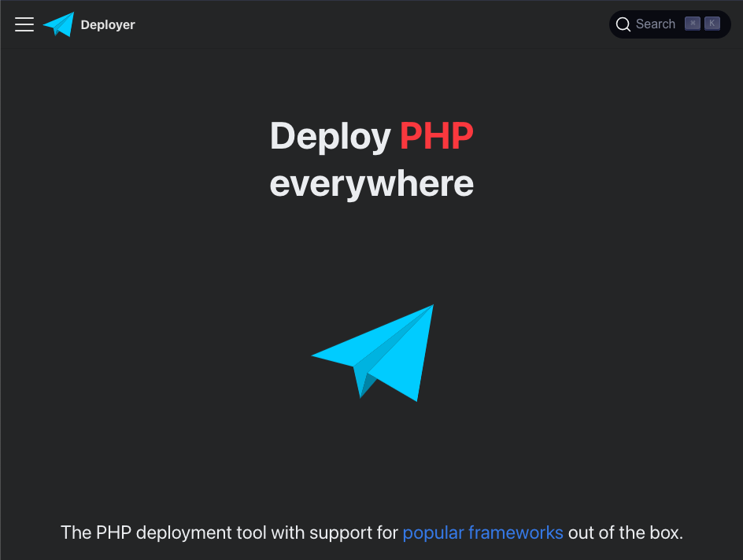Viewport: 743px width, 560px height.
Task: Click the Deployer paper plane logo in navbar
Action: point(59,24)
